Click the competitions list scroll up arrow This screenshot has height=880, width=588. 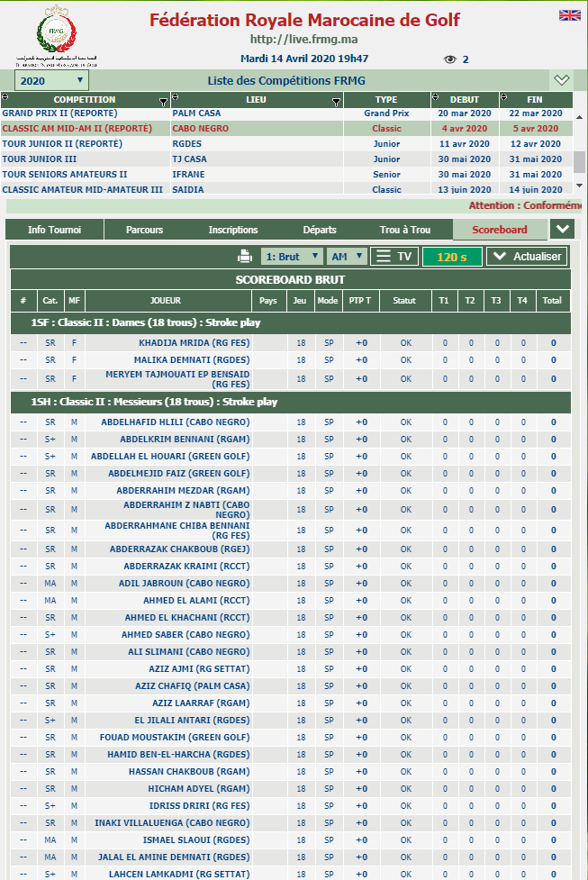click(579, 117)
